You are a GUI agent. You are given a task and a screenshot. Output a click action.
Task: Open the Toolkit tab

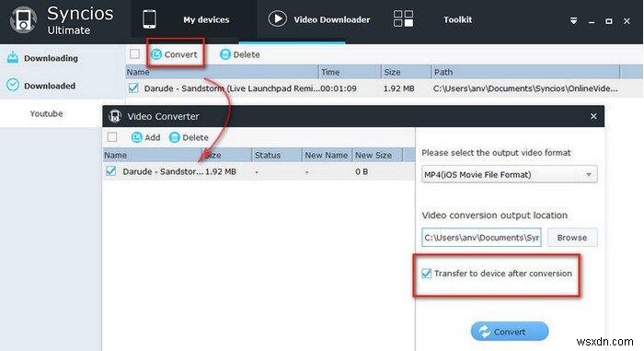457,19
